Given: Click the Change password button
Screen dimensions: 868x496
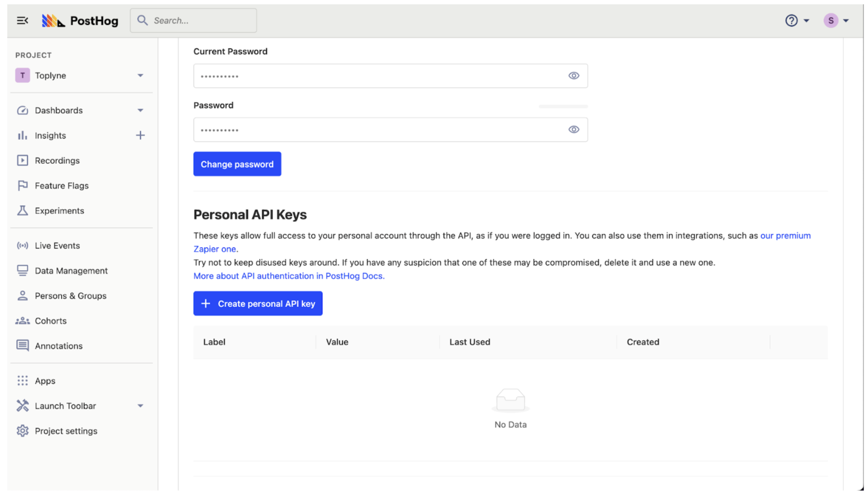Looking at the screenshot, I should click(x=237, y=164).
